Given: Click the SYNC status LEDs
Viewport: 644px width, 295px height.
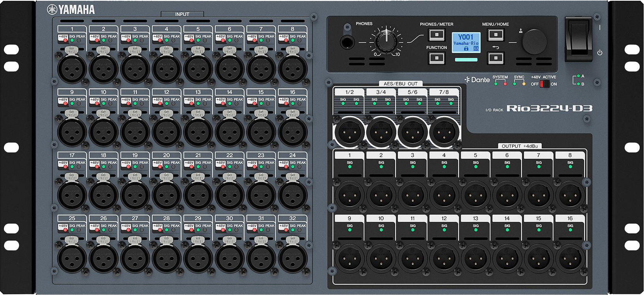Looking at the screenshot, I should point(519,83).
